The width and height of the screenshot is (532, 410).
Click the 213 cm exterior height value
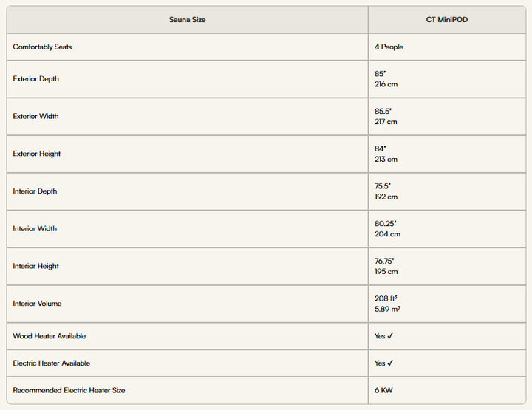click(x=386, y=159)
